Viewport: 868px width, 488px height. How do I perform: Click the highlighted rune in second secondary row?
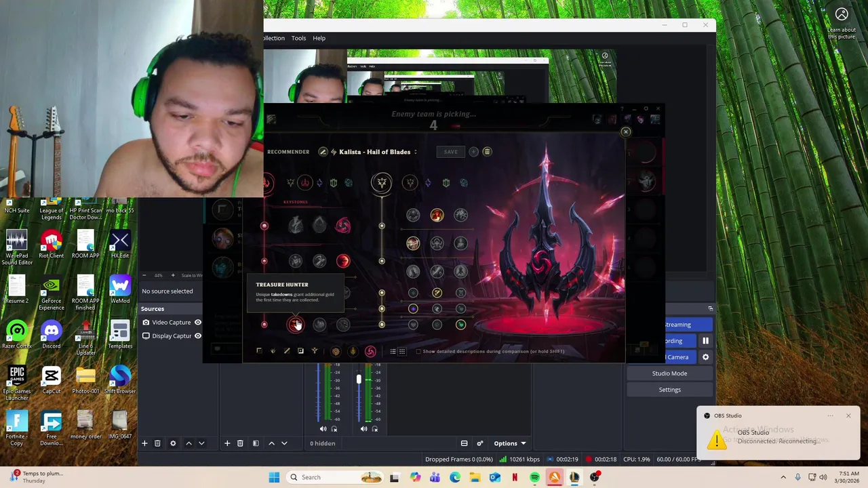tap(413, 243)
